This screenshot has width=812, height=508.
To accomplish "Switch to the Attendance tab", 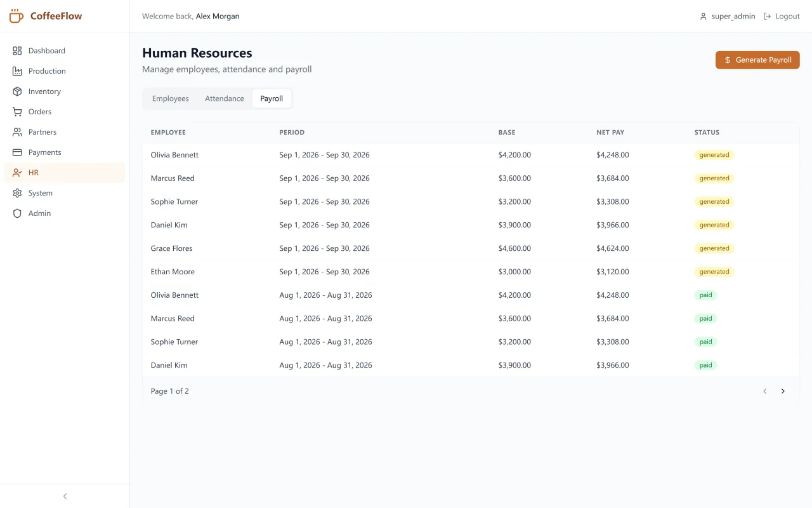I will click(225, 98).
